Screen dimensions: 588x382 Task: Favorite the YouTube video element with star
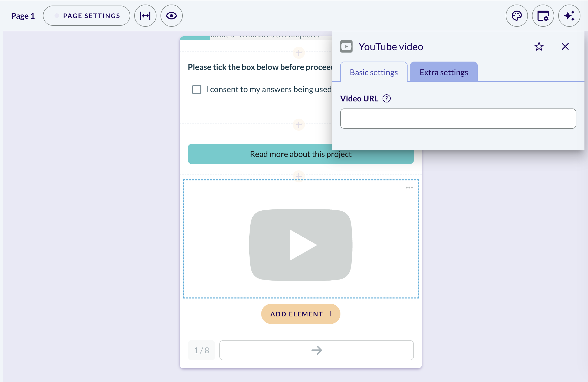pyautogui.click(x=539, y=46)
